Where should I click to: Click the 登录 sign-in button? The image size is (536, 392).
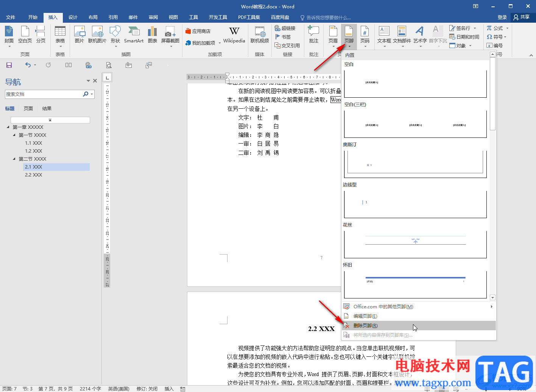click(x=502, y=17)
